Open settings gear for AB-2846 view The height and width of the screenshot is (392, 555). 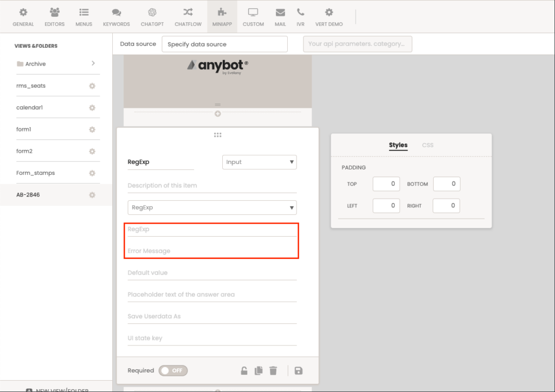[92, 195]
